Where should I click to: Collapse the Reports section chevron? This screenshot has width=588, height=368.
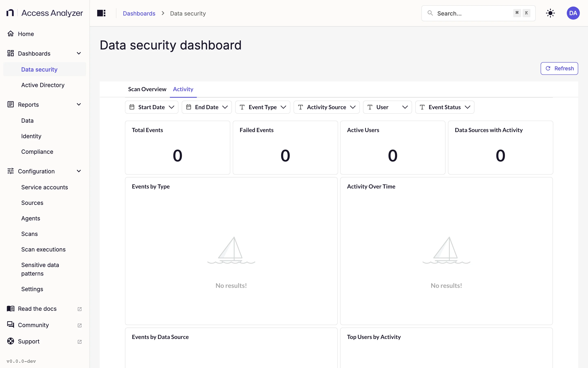point(79,104)
